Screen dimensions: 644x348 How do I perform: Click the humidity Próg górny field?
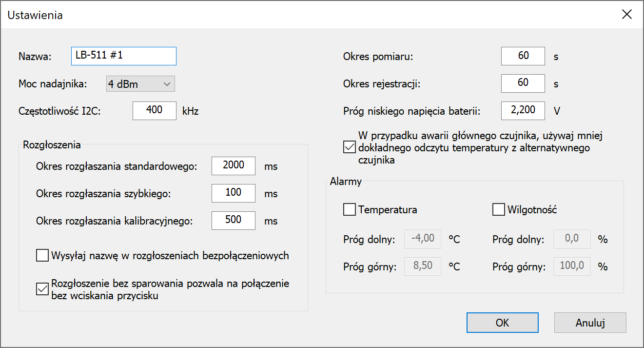coord(572,266)
